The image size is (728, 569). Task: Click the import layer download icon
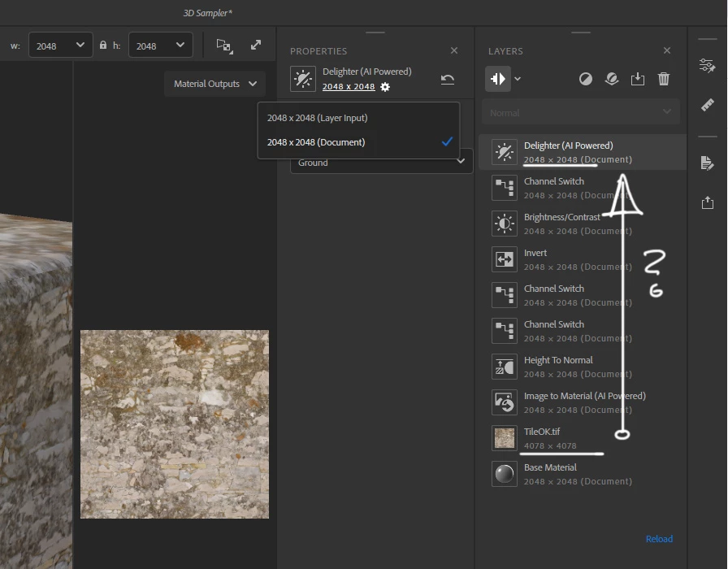tap(638, 79)
